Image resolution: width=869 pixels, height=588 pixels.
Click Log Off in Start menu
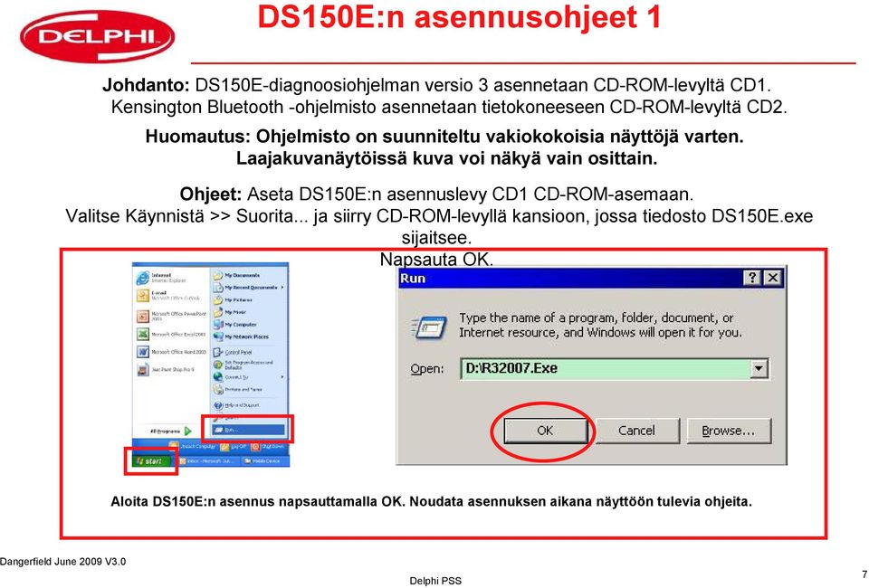[x=233, y=446]
